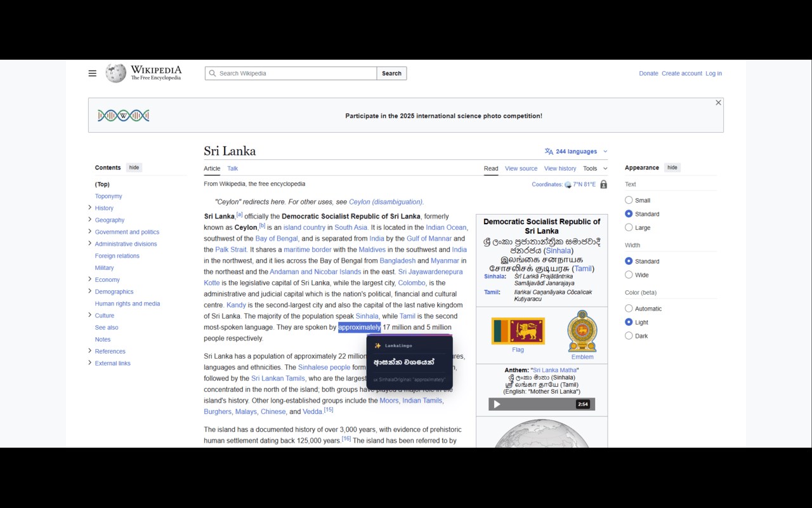Expand the References contents section
This screenshot has height=508, width=812.
(x=89, y=351)
